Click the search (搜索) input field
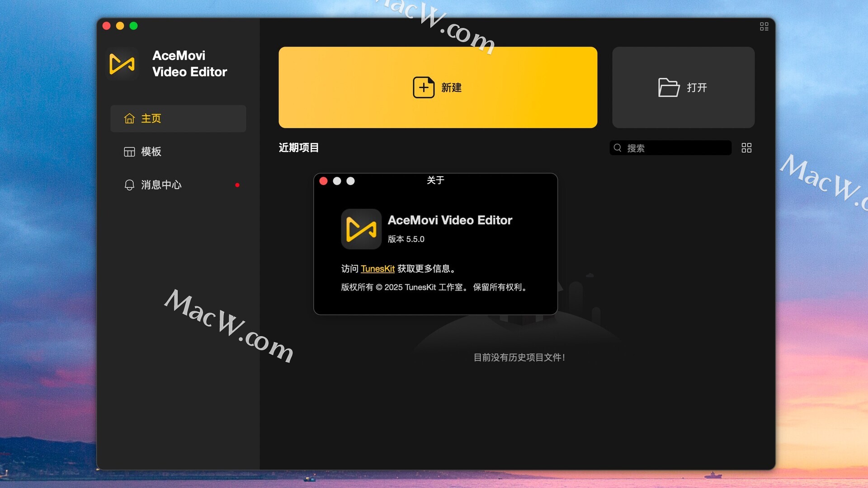This screenshot has width=868, height=488. pos(670,148)
